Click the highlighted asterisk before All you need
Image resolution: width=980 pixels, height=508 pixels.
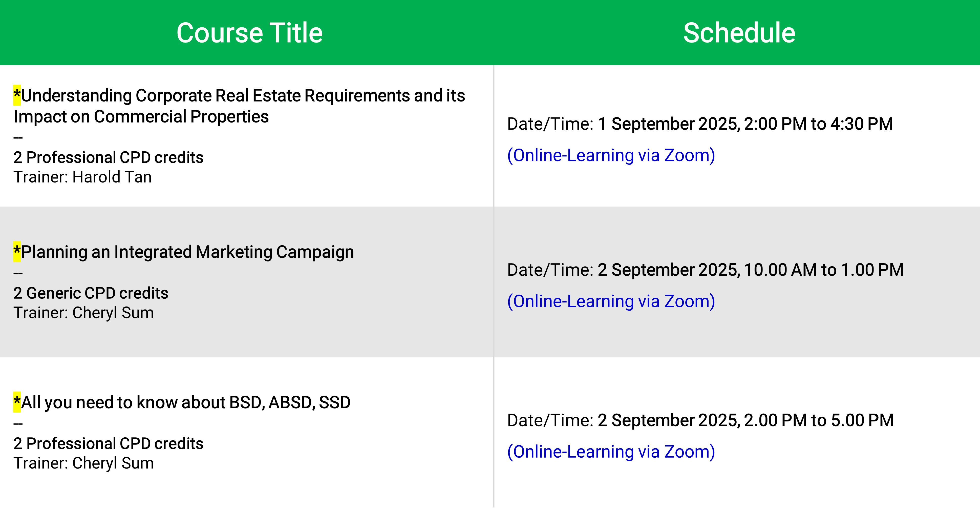pyautogui.click(x=17, y=402)
